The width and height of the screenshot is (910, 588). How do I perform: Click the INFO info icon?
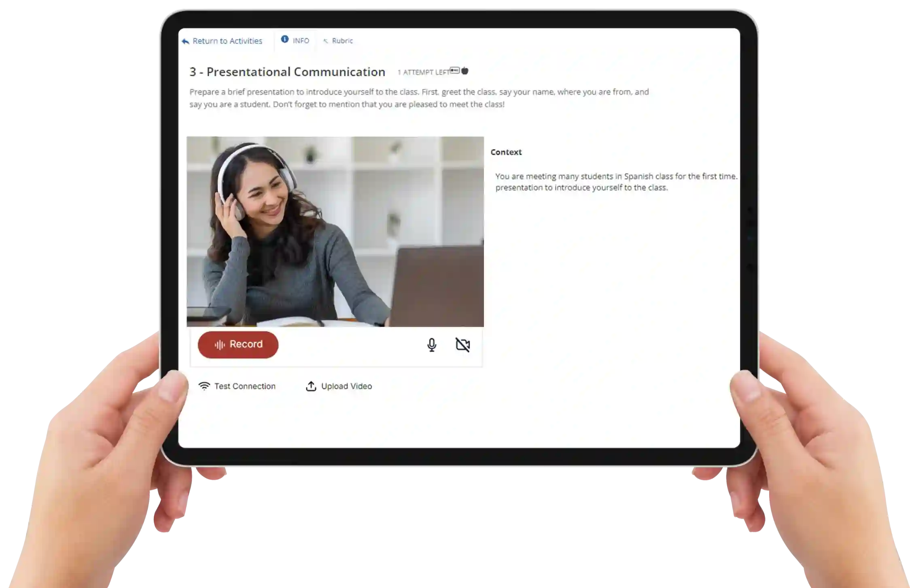pyautogui.click(x=284, y=40)
